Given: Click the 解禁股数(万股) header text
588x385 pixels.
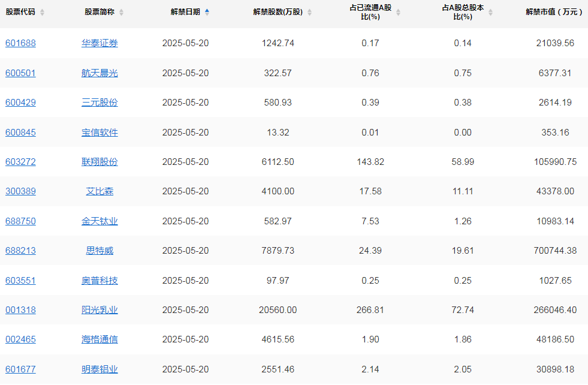Looking at the screenshot, I should pos(278,12).
